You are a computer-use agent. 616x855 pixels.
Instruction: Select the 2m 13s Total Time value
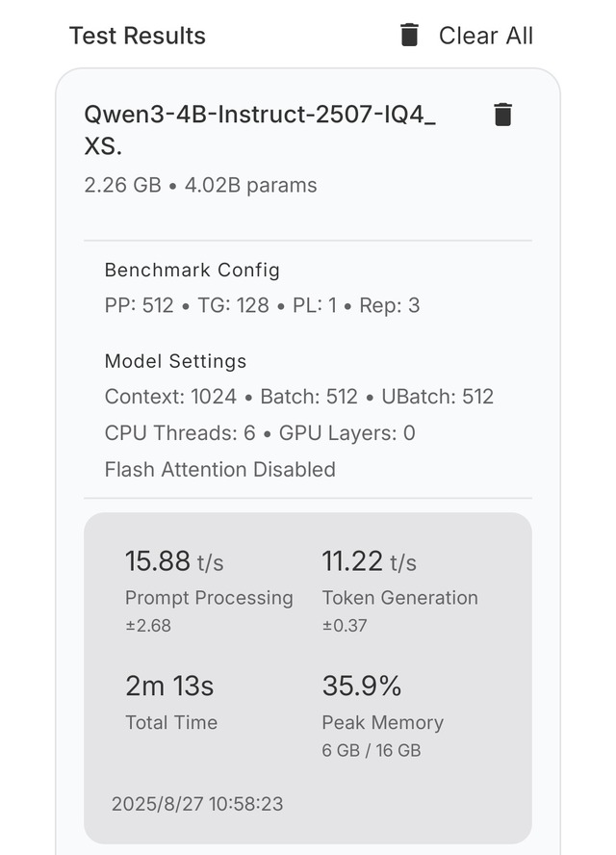coord(169,686)
